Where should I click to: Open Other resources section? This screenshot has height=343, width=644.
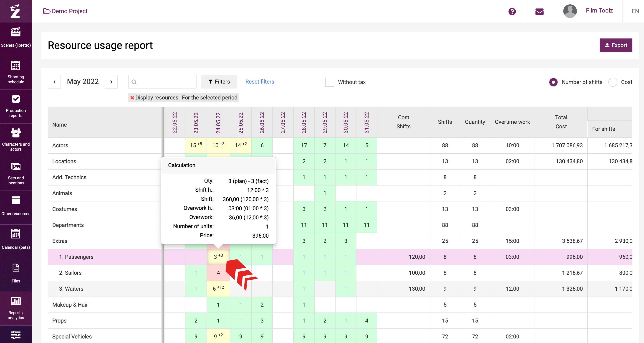click(16, 207)
